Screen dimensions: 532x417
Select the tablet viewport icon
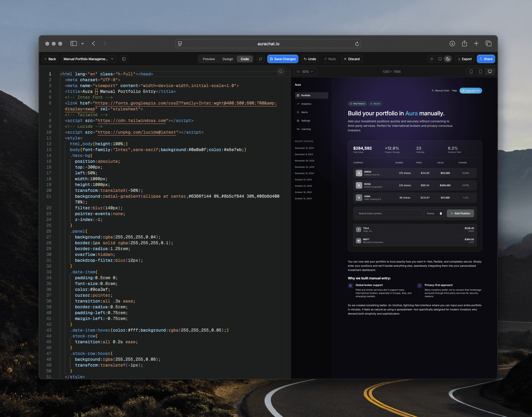pos(481,71)
